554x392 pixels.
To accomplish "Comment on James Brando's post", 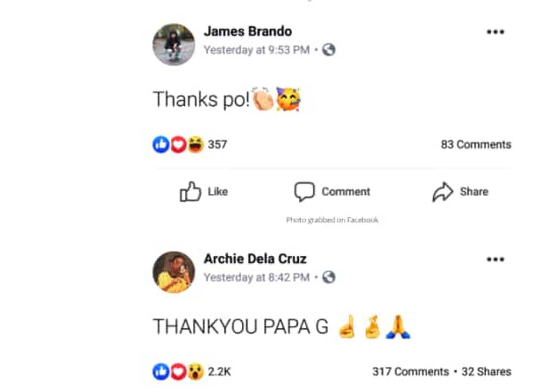I will point(332,191).
